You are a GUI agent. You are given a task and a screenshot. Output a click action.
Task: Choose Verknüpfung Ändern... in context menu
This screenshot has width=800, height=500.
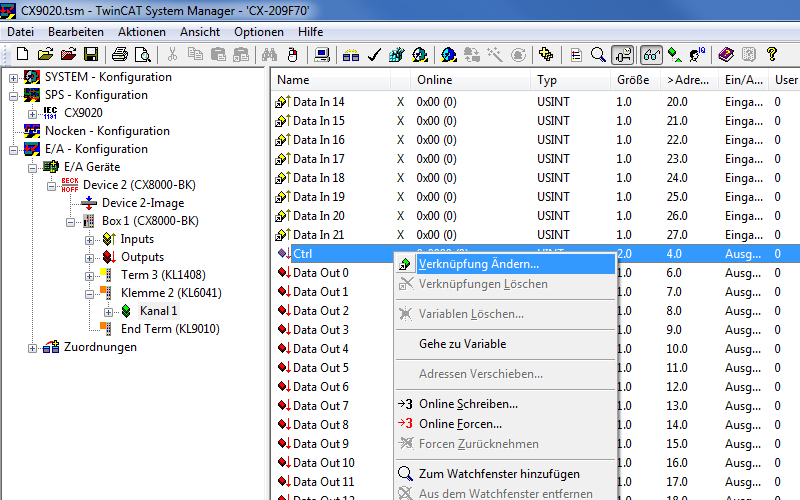pos(506,264)
